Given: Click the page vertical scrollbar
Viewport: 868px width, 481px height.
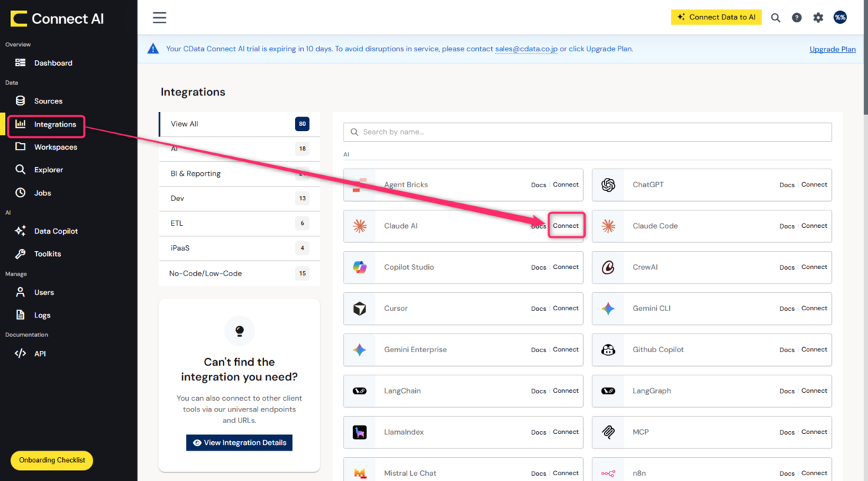Looking at the screenshot, I should [864, 58].
